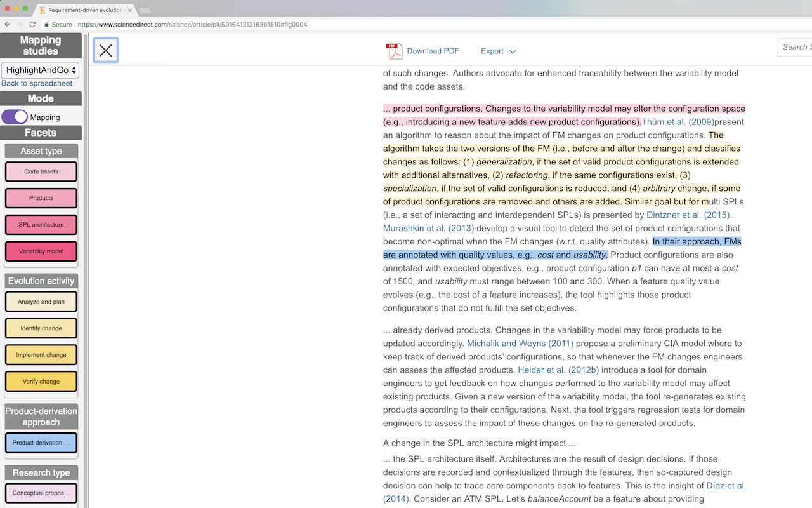This screenshot has height=508, width=812.
Task: Select the SPL architecture facet
Action: tap(41, 225)
